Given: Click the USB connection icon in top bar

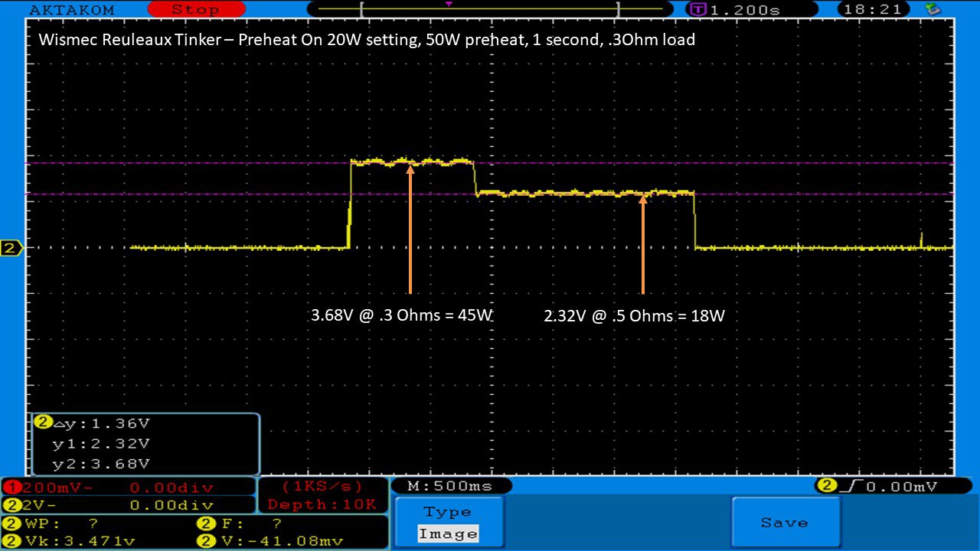Looking at the screenshot, I should click(x=933, y=9).
